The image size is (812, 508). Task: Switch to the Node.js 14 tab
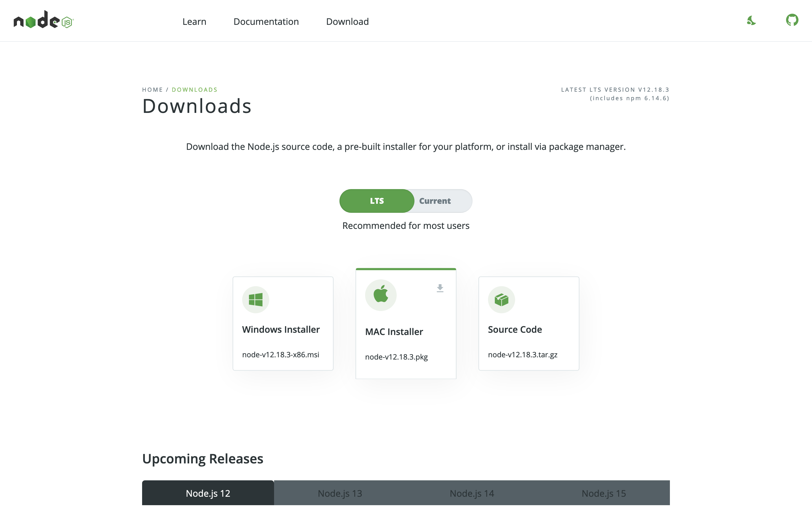click(x=472, y=493)
